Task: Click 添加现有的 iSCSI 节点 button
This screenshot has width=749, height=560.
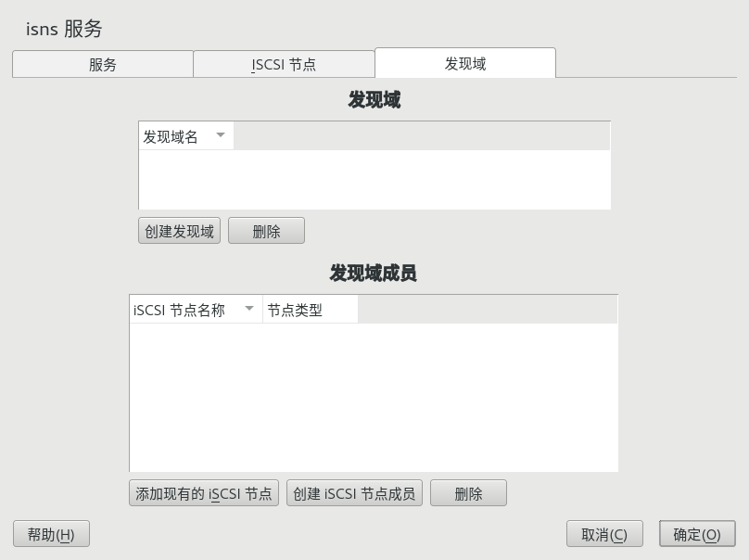Action: (x=204, y=494)
